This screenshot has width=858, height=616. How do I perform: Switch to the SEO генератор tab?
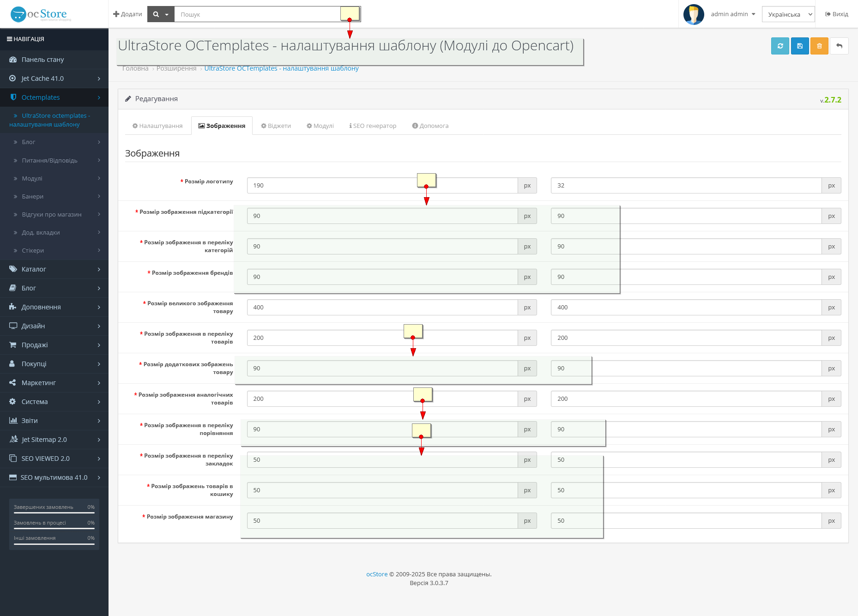[373, 126]
